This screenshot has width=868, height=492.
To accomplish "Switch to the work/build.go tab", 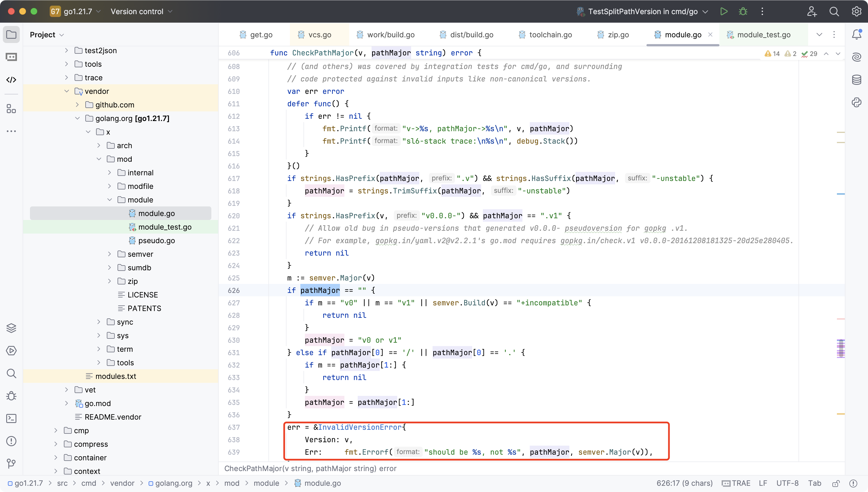I will [x=386, y=34].
